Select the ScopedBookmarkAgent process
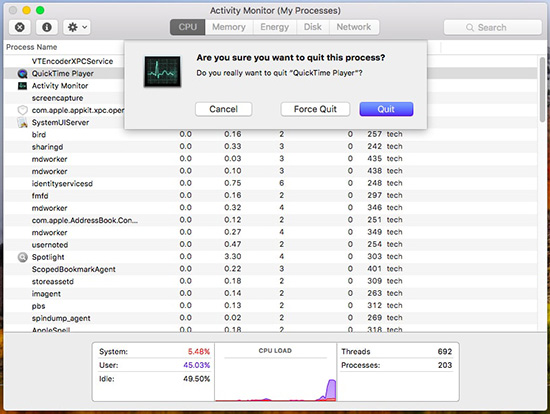This screenshot has width=550, height=414. 74,269
